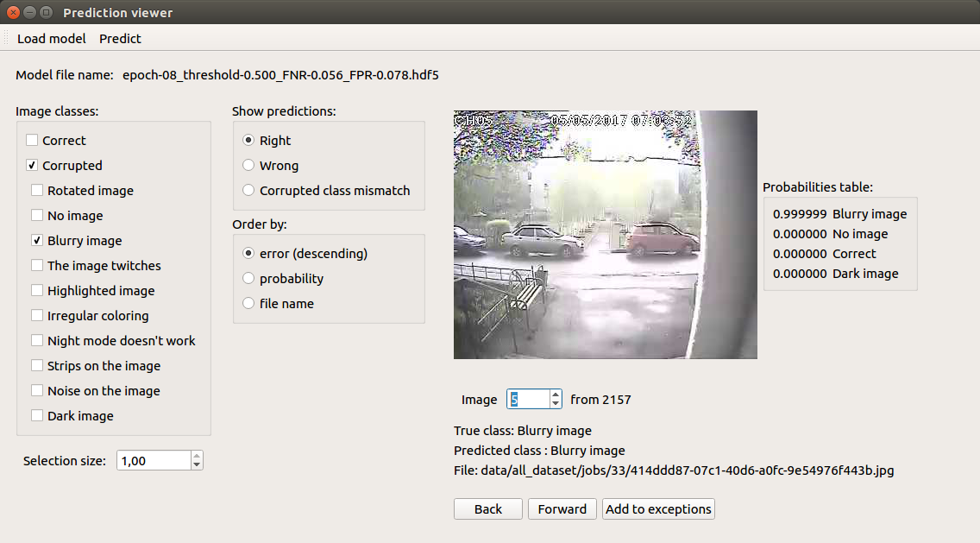Click the Predict menu item
The width and height of the screenshot is (980, 543).
120,39
